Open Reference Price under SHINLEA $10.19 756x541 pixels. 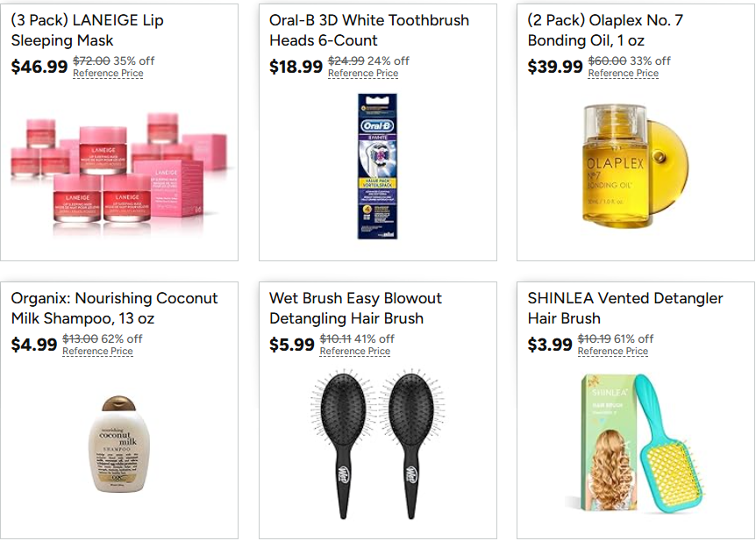[x=613, y=351]
